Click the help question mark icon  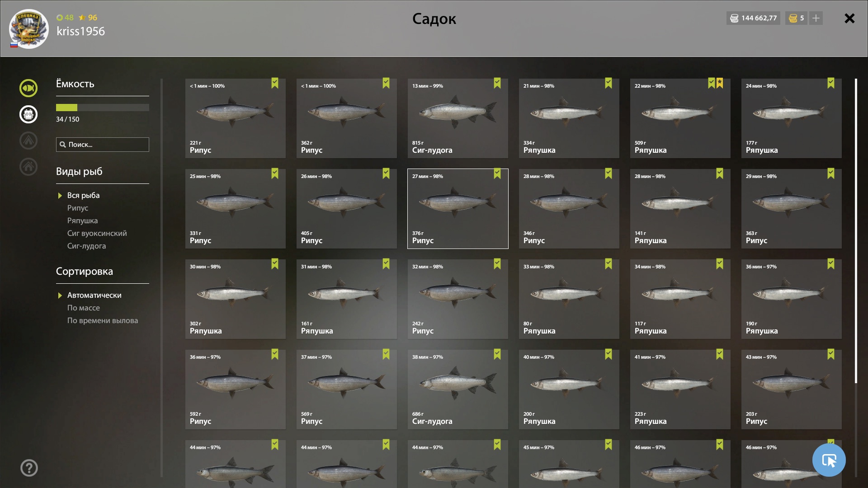[x=29, y=468]
